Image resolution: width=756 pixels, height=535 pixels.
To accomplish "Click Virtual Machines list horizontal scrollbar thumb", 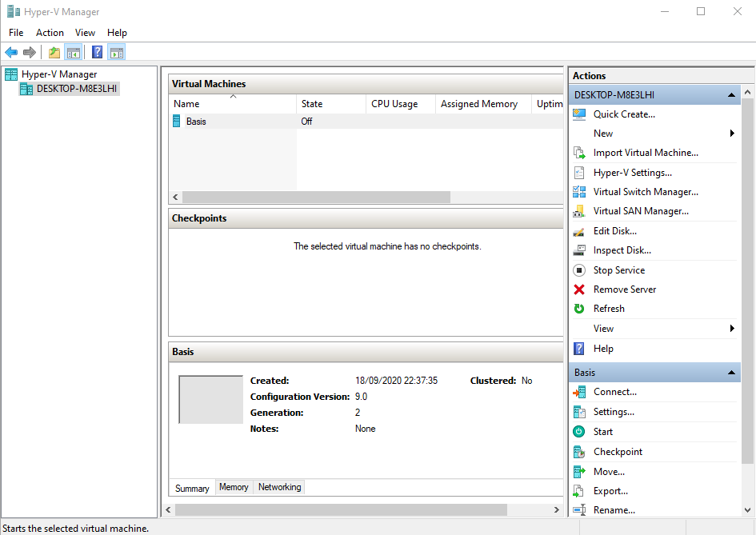I will pyautogui.click(x=316, y=198).
